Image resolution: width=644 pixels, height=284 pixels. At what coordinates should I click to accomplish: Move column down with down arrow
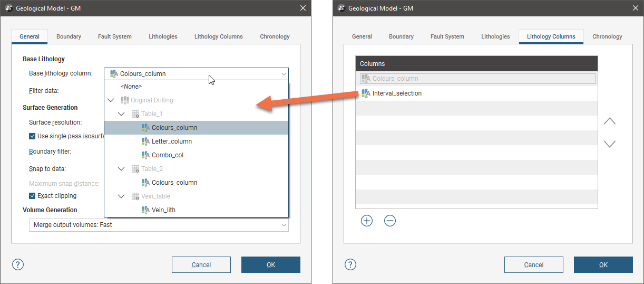tap(609, 144)
